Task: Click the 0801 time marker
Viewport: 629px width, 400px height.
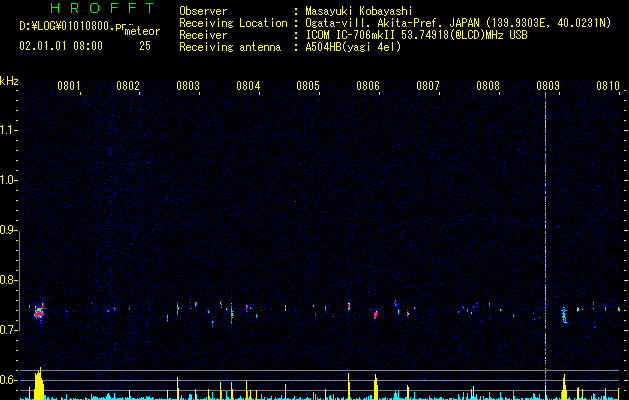Action: [x=69, y=86]
